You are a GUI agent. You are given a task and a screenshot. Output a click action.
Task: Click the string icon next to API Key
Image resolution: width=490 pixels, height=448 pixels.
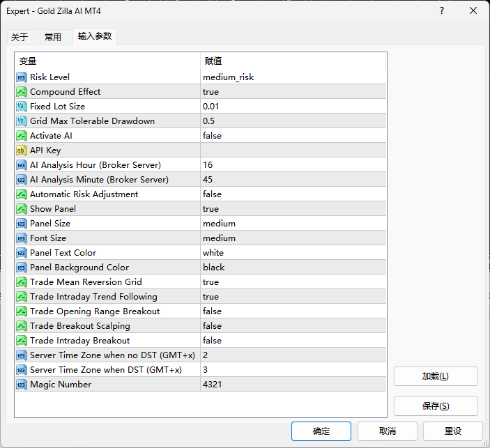pyautogui.click(x=22, y=150)
